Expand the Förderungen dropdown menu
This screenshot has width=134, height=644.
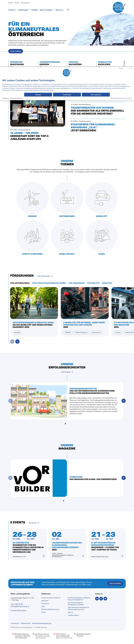24,10
